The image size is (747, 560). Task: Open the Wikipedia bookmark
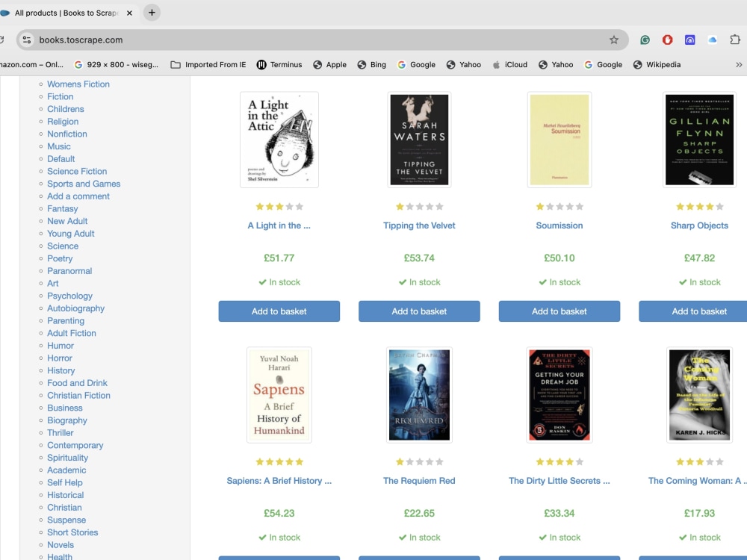[657, 65]
